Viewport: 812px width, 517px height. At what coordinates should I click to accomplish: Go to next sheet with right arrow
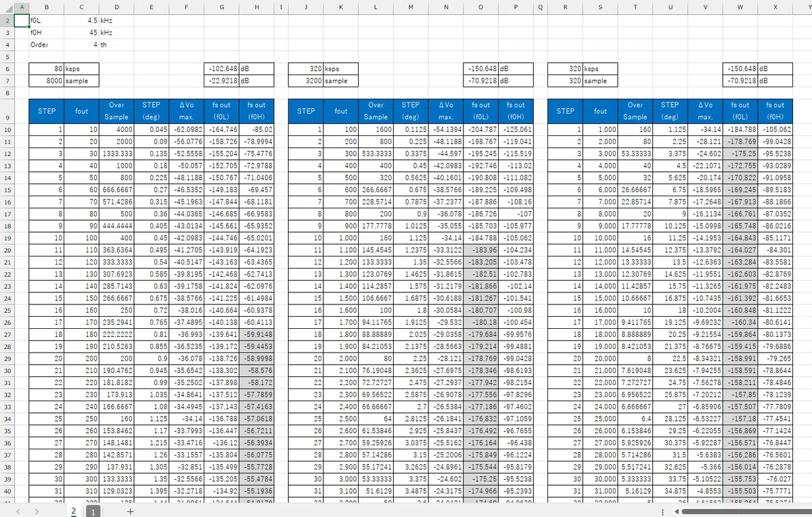click(37, 512)
